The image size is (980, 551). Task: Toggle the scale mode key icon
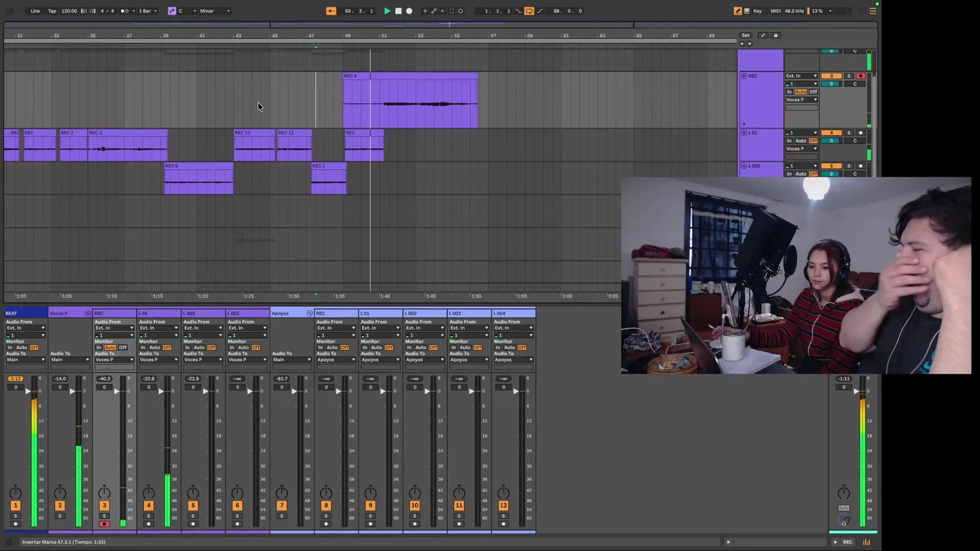coord(171,11)
